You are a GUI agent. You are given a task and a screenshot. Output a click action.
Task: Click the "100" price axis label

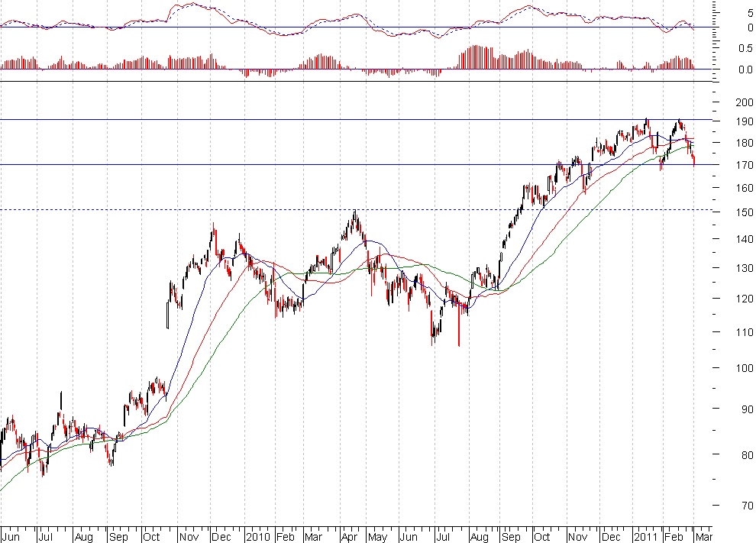745,368
